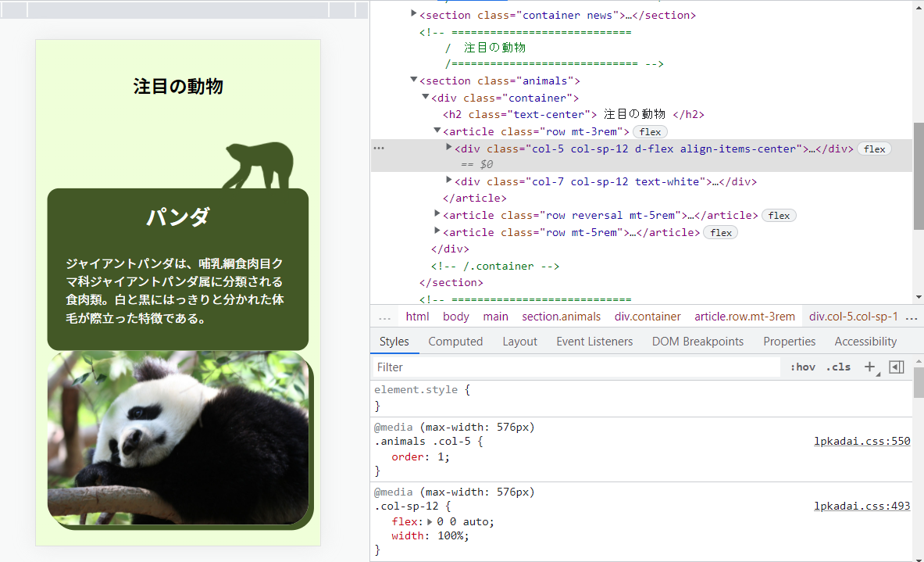The height and width of the screenshot is (562, 924).
Task: Select div.container in the breadcrumb
Action: click(x=648, y=317)
